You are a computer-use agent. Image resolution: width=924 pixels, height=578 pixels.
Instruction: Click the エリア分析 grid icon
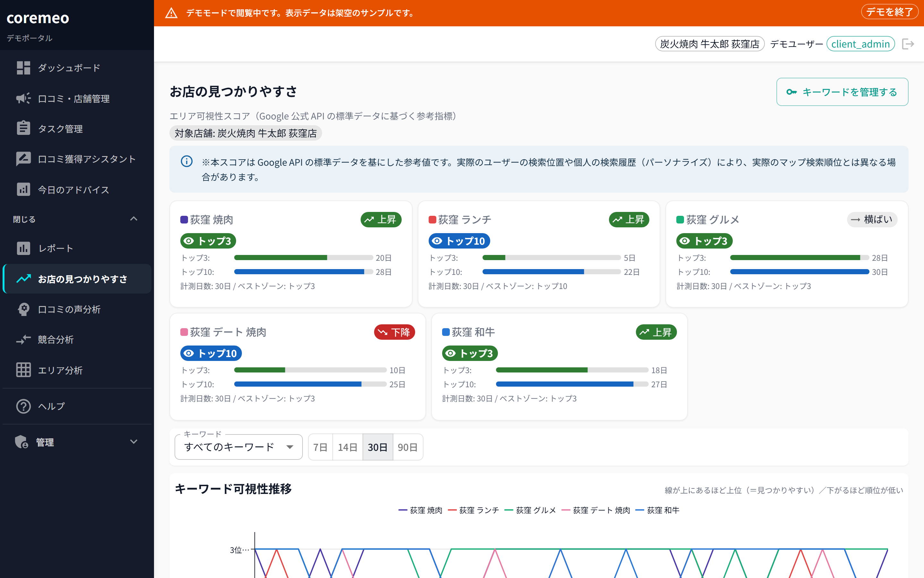click(23, 370)
